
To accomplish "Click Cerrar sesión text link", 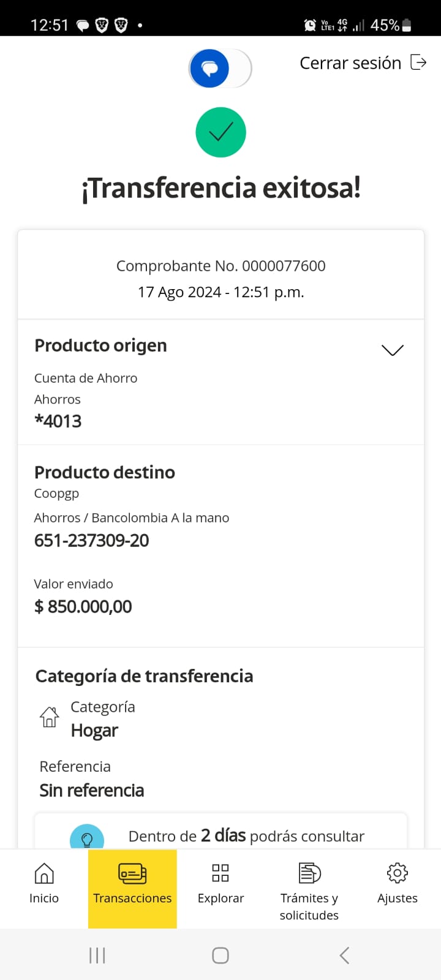I will (350, 63).
